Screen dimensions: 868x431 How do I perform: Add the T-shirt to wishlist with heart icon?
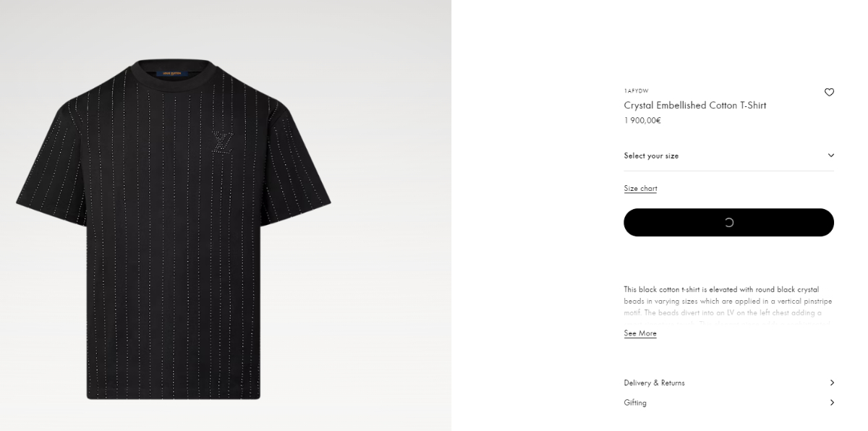click(x=829, y=92)
